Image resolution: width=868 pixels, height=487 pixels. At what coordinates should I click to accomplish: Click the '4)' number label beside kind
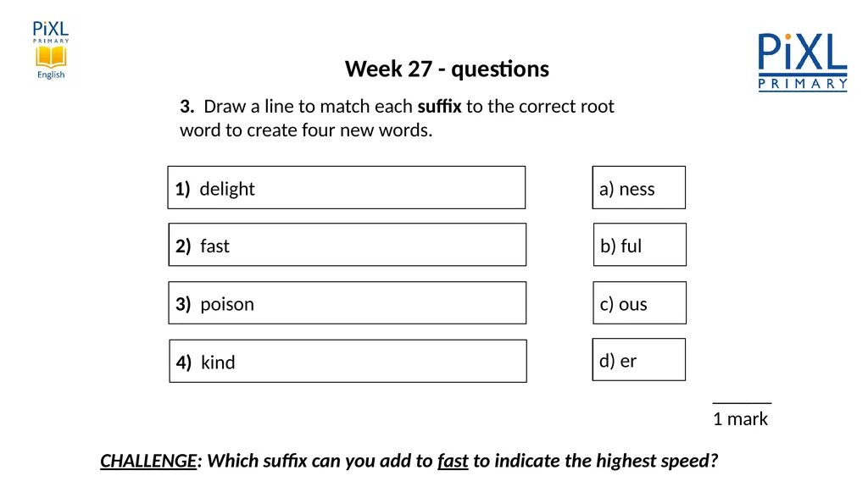click(x=184, y=362)
